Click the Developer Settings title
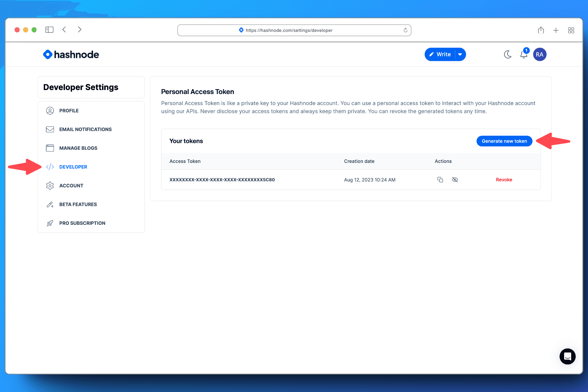The height and width of the screenshot is (392, 588). (x=81, y=87)
